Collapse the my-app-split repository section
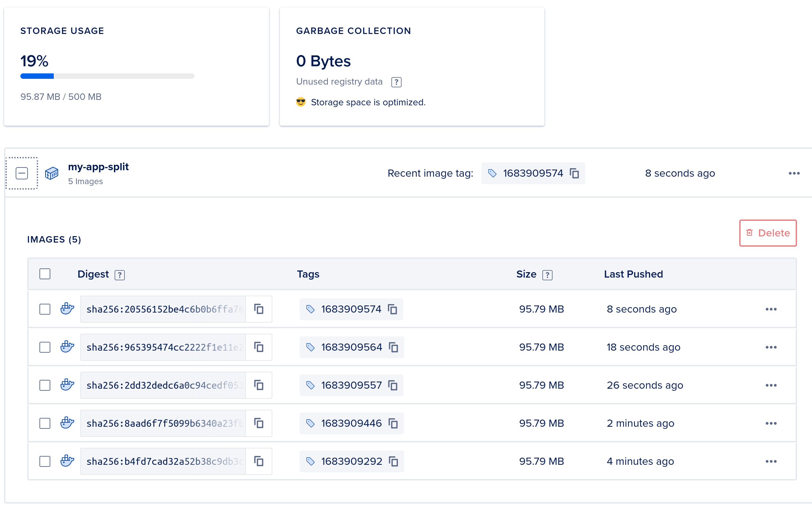812x511 pixels. 22,173
